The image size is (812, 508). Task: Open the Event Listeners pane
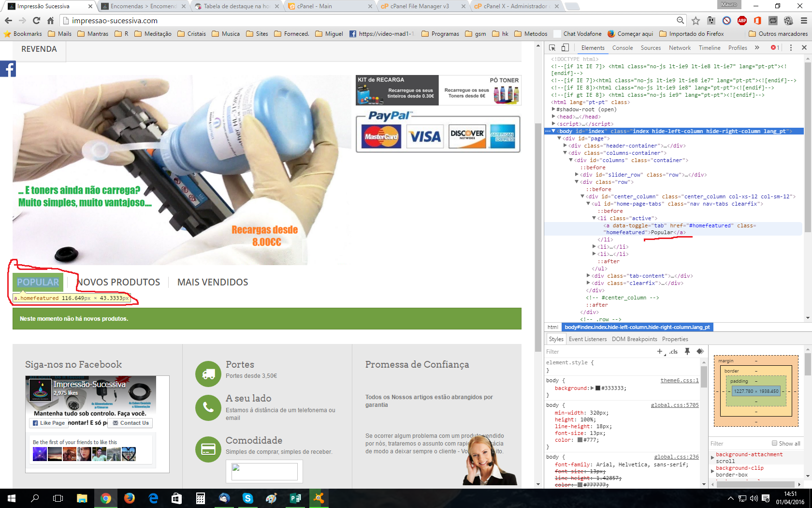588,339
